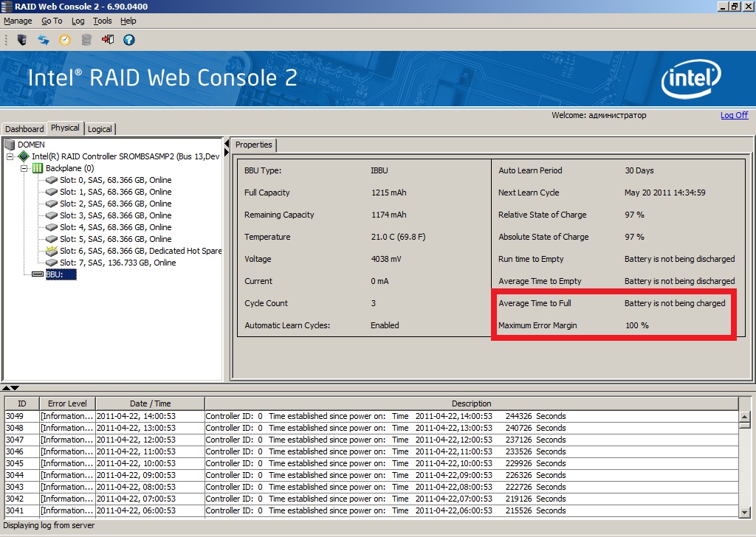Sort log by Description column header
This screenshot has width=756, height=537.
coord(472,403)
